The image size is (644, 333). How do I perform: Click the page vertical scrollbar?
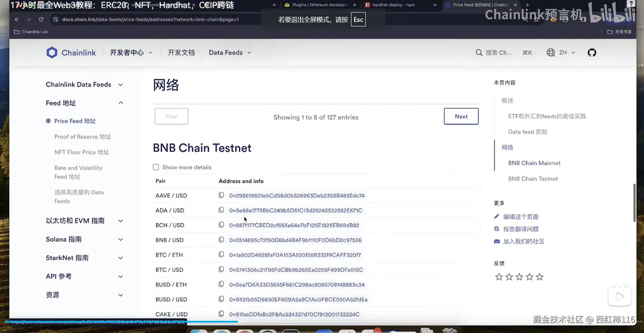[x=634, y=203]
